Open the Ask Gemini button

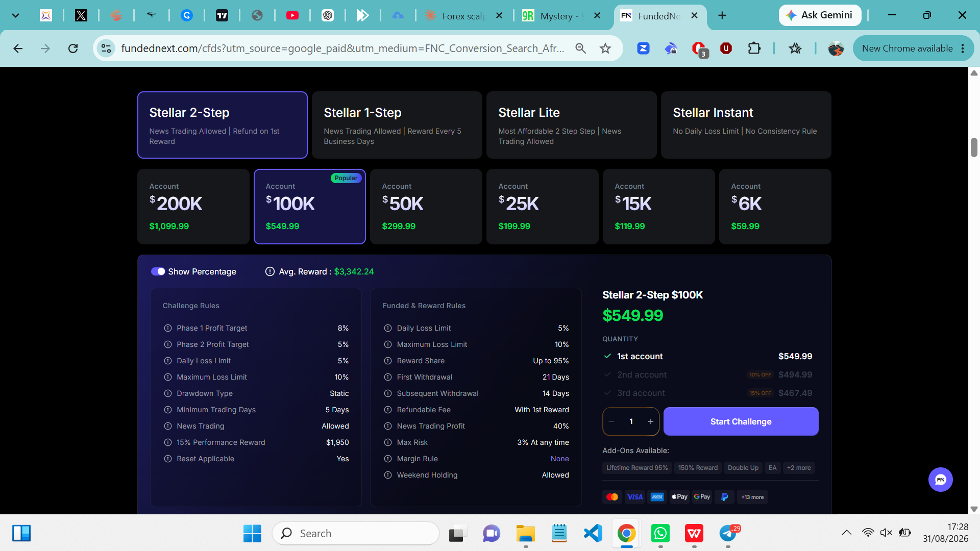[x=820, y=15]
